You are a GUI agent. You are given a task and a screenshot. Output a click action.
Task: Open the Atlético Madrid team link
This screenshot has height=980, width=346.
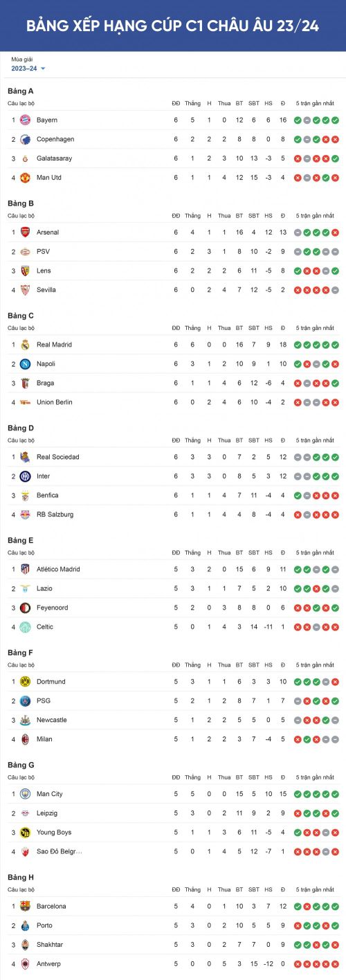(x=58, y=570)
